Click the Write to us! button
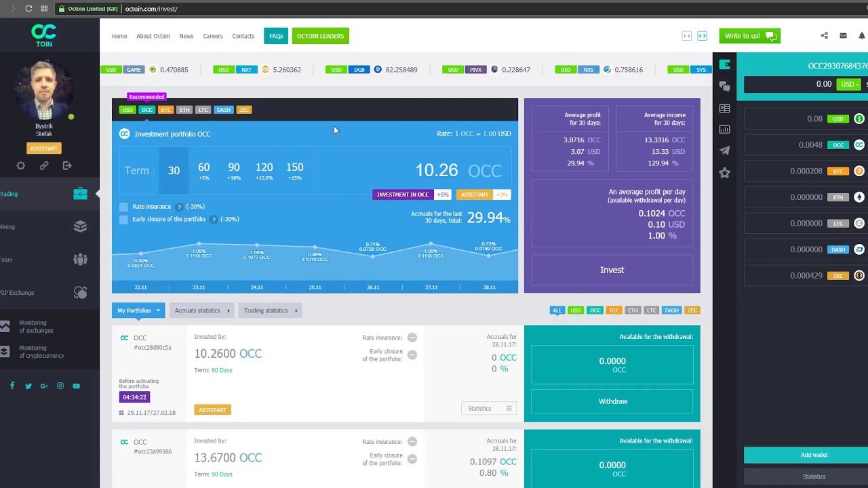 (749, 36)
